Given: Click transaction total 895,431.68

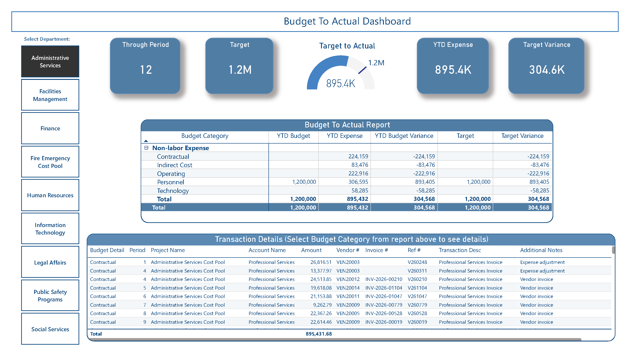Looking at the screenshot, I should click(319, 334).
